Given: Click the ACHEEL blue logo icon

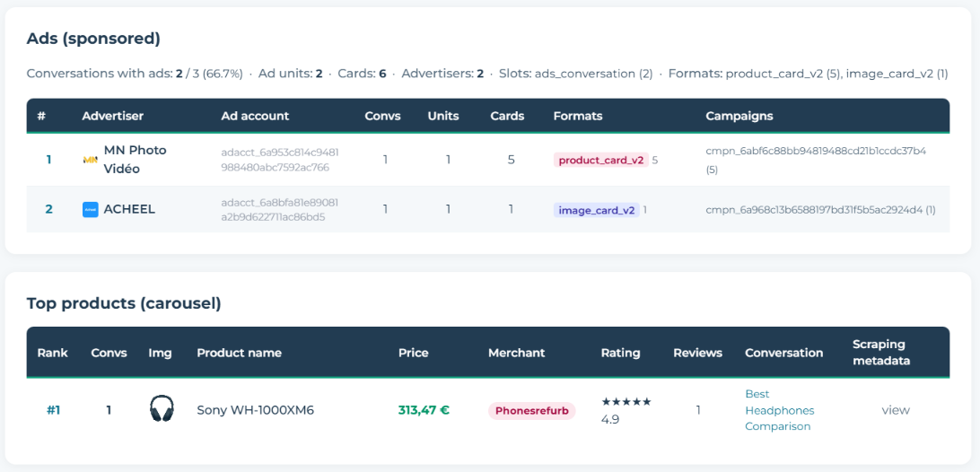Looking at the screenshot, I should point(90,209).
